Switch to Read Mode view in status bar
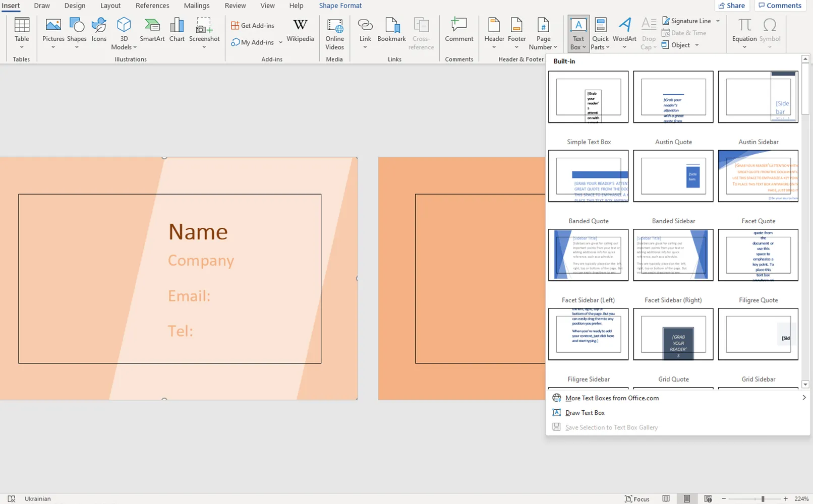 [x=666, y=498]
